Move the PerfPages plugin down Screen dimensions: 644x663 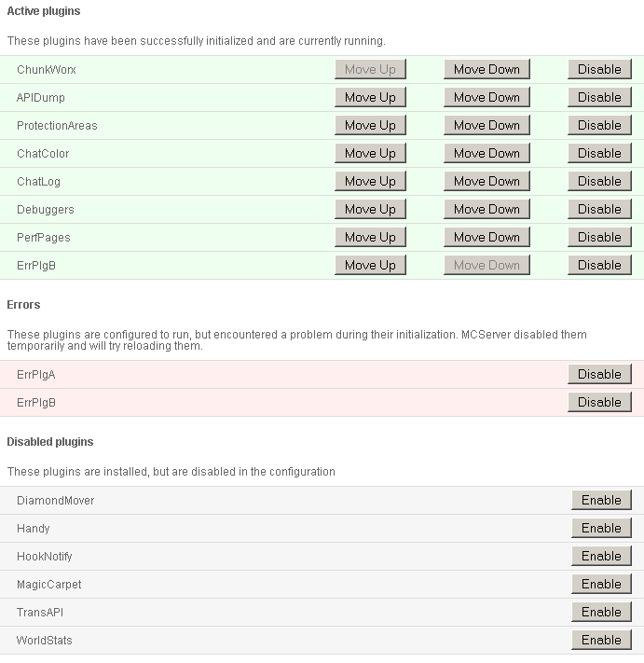(486, 237)
